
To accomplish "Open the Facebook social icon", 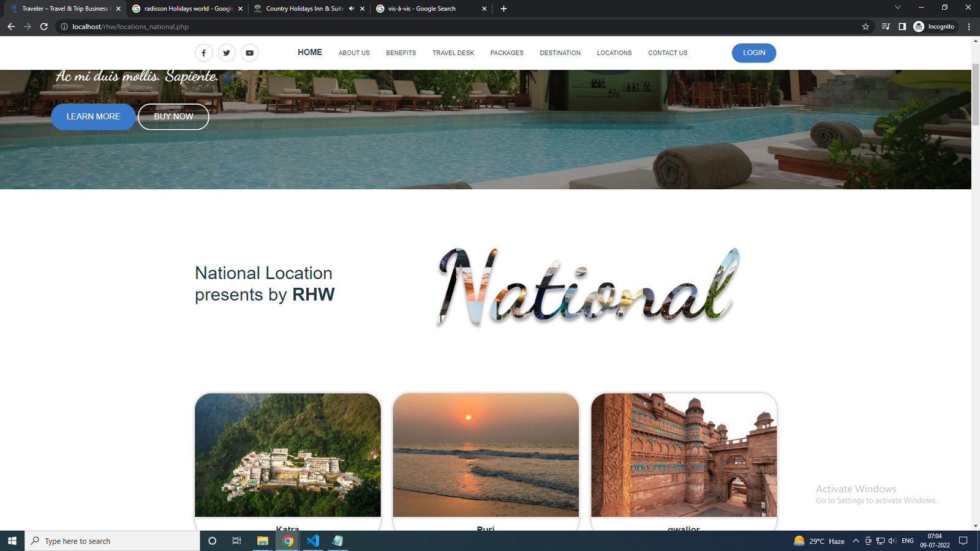I will click(204, 53).
